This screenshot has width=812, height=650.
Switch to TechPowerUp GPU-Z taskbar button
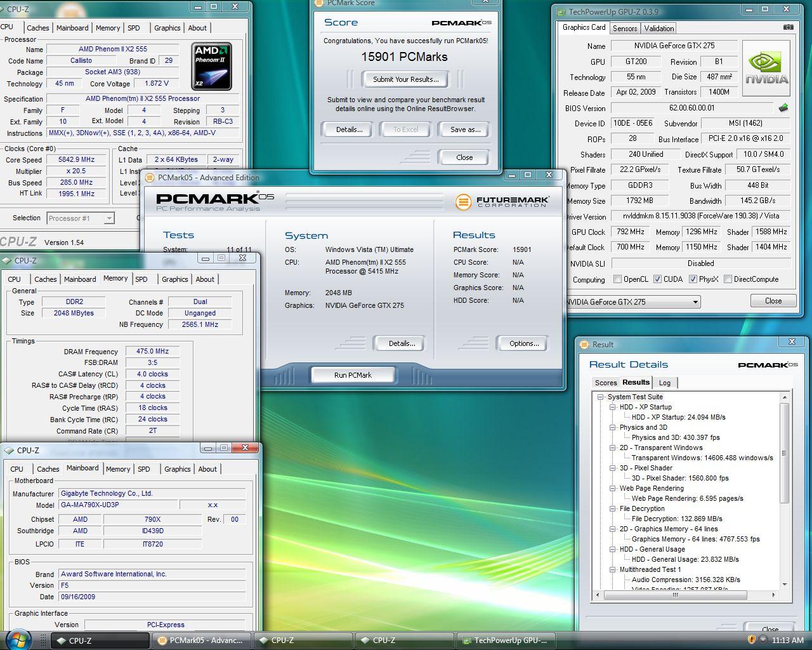(x=506, y=640)
